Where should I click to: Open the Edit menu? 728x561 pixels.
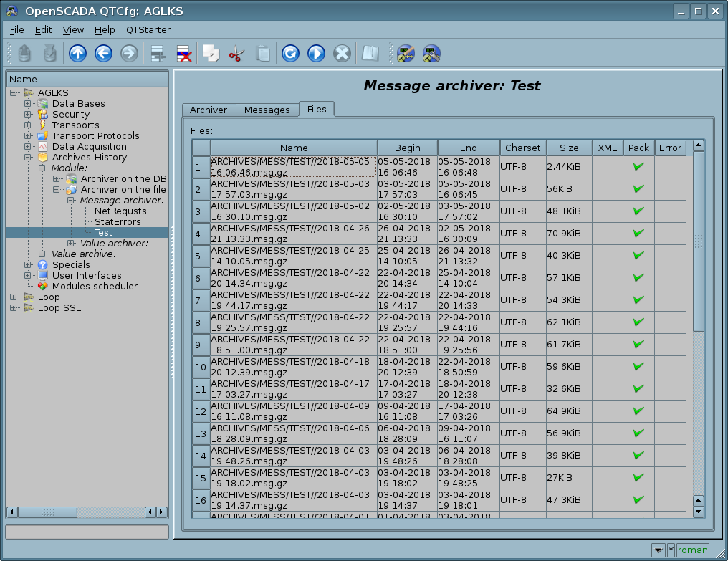tap(43, 30)
